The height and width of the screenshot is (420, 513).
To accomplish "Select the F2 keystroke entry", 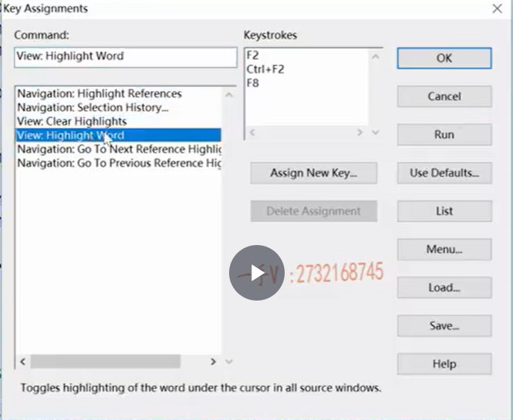I will [307, 55].
